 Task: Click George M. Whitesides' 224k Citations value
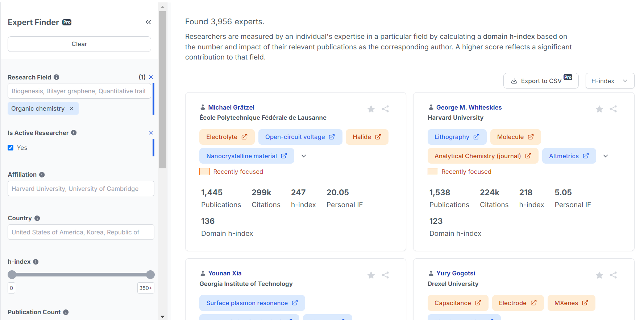pyautogui.click(x=490, y=193)
